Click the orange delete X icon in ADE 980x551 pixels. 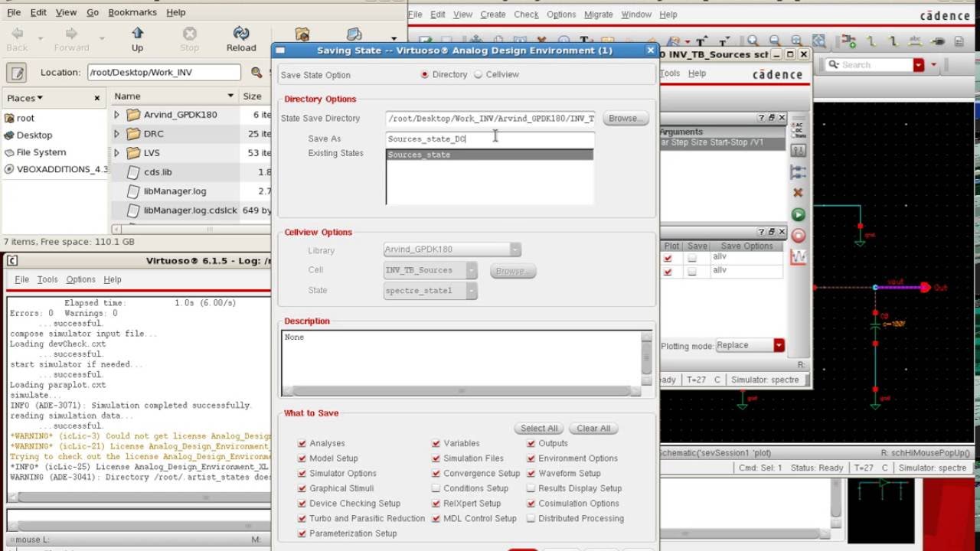point(798,193)
